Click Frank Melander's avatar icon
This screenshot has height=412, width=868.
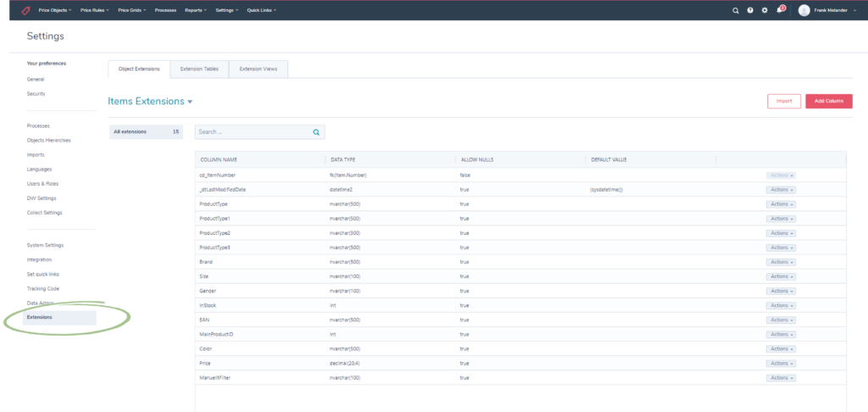point(804,10)
